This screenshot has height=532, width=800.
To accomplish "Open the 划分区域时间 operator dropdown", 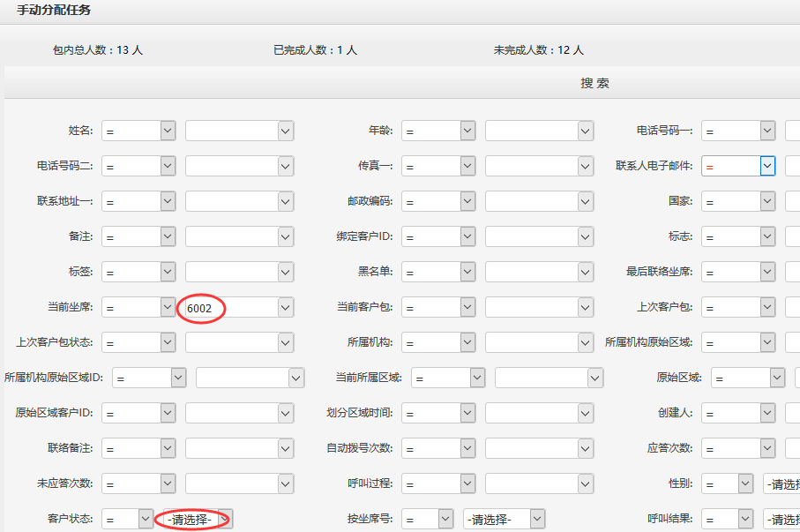I will 438,413.
